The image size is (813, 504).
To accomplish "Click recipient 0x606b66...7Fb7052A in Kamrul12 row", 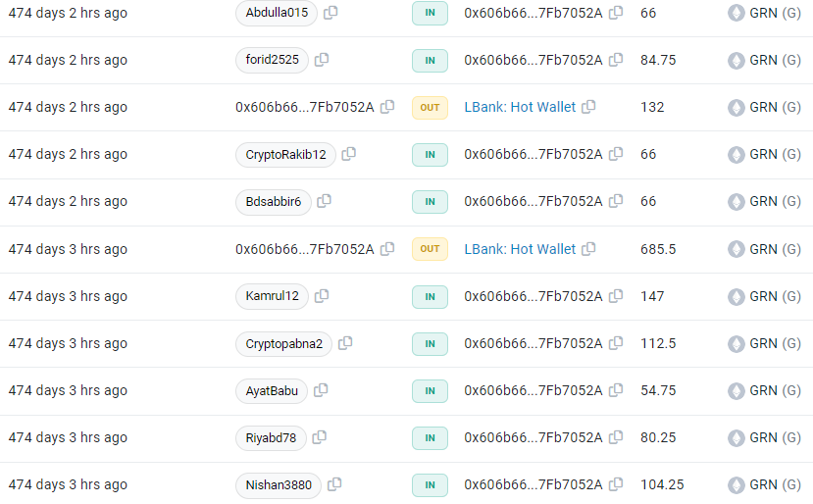I will pos(534,296).
